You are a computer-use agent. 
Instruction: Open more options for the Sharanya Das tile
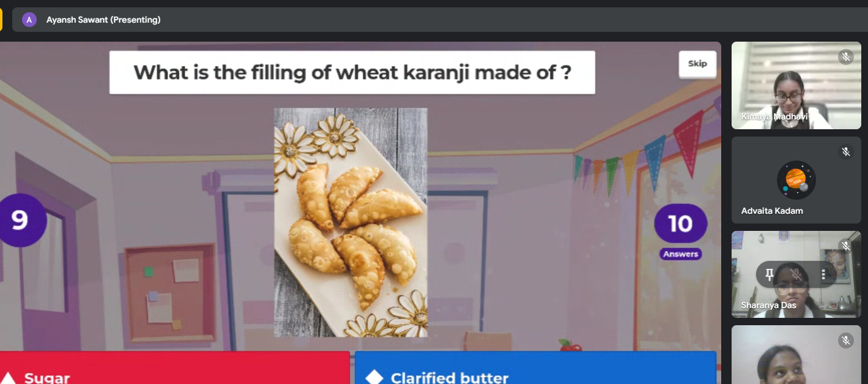click(x=823, y=274)
